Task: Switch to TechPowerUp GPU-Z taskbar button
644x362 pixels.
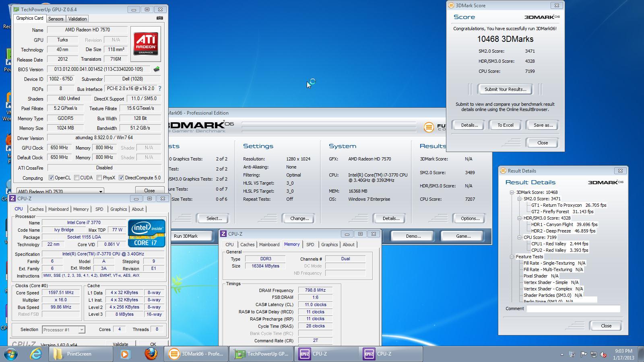Action: [262, 354]
